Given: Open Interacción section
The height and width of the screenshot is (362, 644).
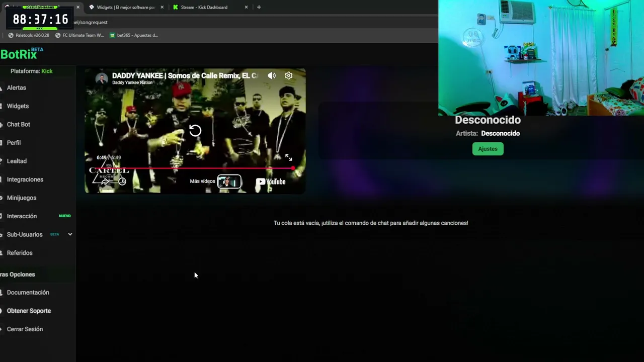Looking at the screenshot, I should [22, 216].
